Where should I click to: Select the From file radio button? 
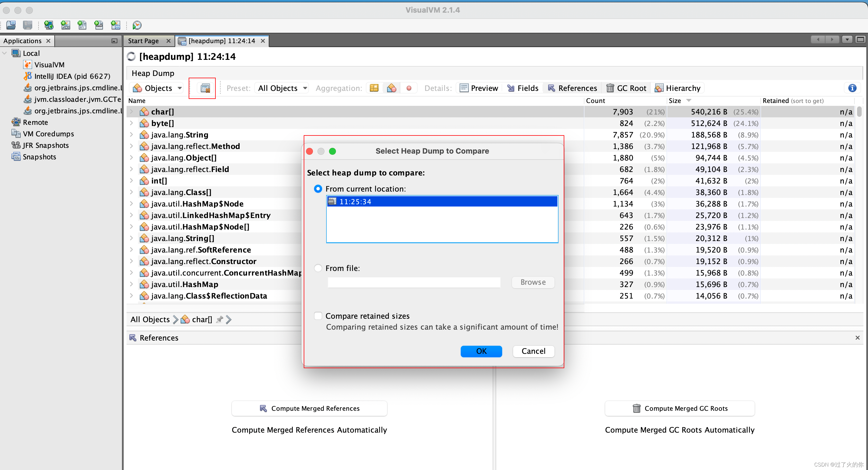318,268
